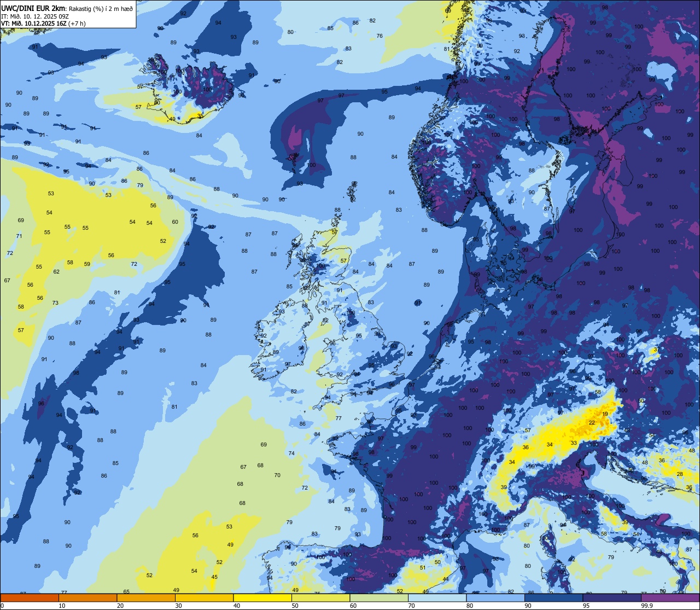Click the 30–40 golden legend swatch
Viewport: 700px width, 610px height.
click(x=204, y=597)
